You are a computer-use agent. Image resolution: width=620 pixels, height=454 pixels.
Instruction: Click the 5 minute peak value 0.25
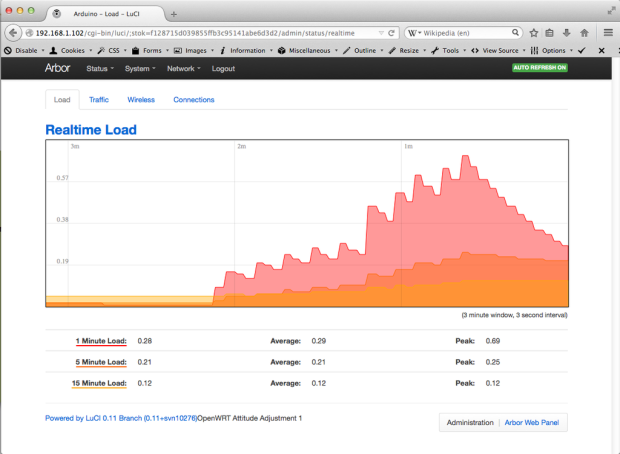[x=493, y=362]
